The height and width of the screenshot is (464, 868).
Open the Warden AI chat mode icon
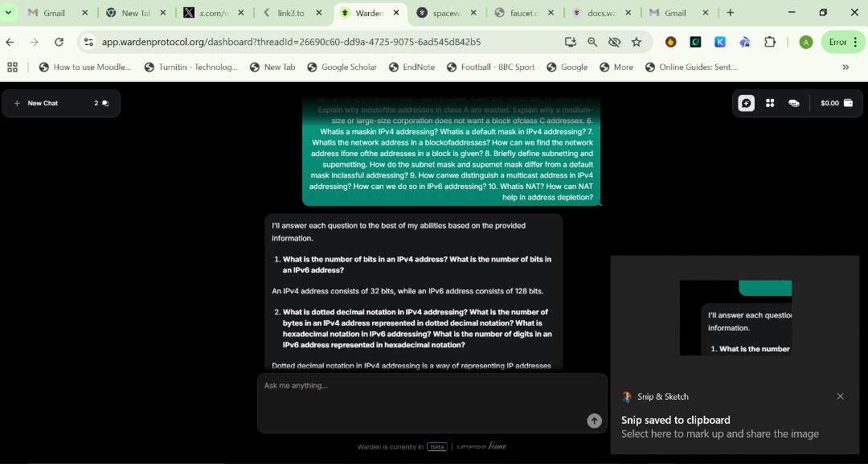point(746,103)
